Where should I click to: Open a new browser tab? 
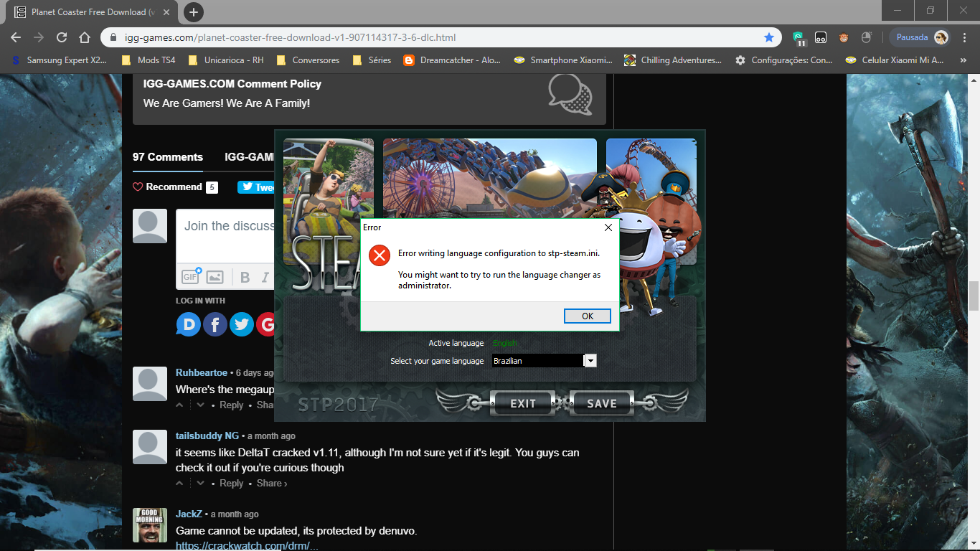pyautogui.click(x=194, y=12)
